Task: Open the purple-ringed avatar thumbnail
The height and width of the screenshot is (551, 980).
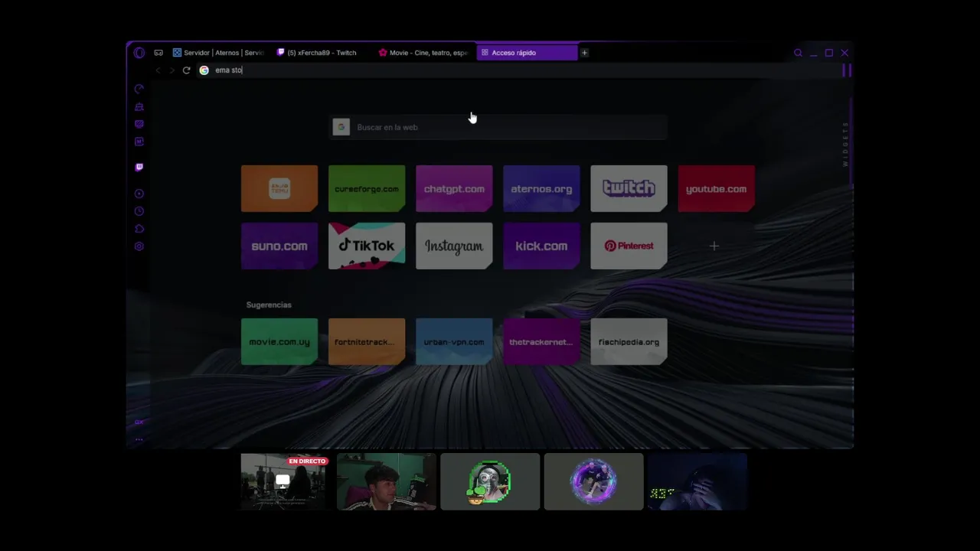Action: pos(593,481)
